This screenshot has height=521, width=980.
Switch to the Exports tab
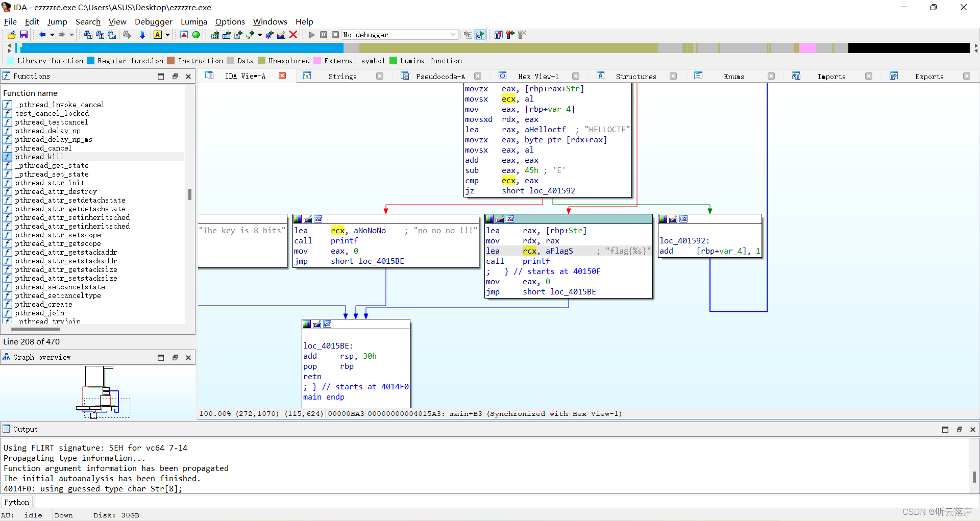(929, 77)
